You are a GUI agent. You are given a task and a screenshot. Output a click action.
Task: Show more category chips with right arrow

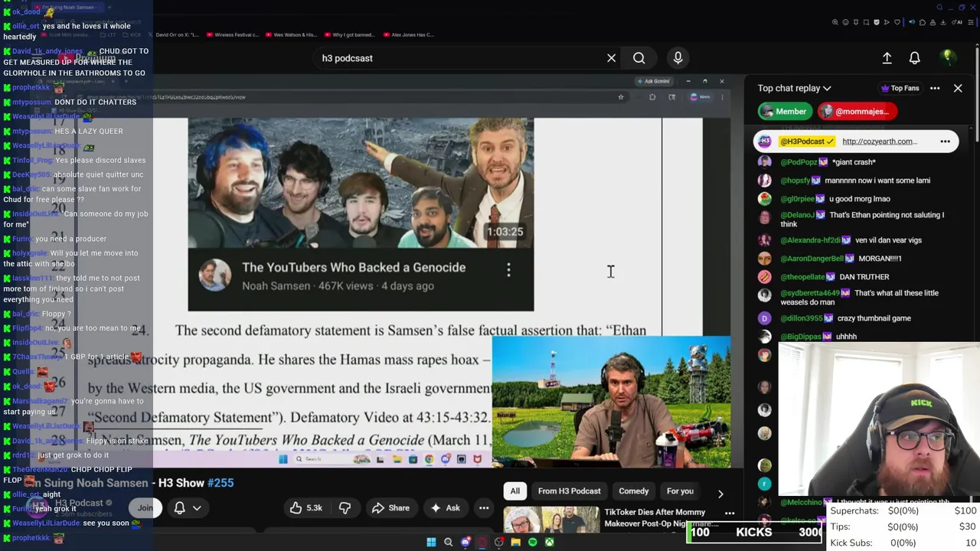pyautogui.click(x=720, y=494)
